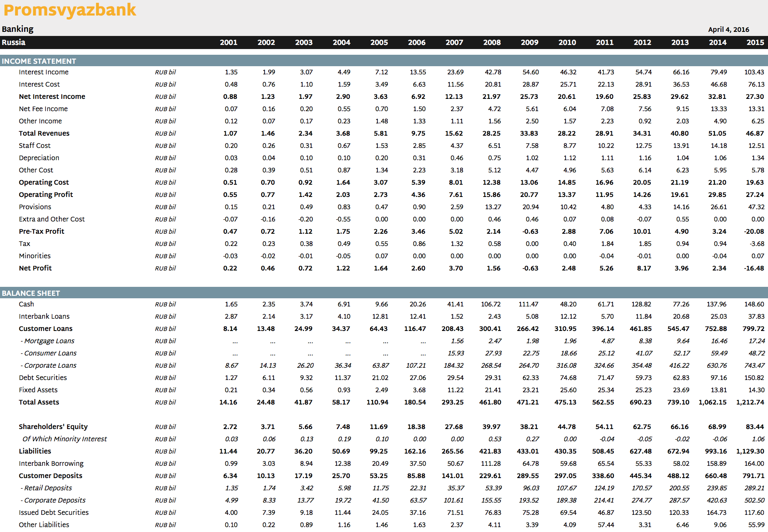Select the Interbank Loans row label
This screenshot has width=768, height=532.
pos(44,317)
